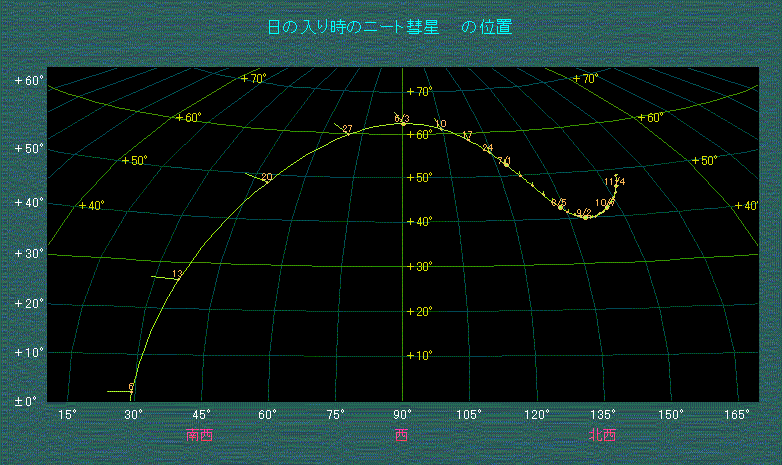Click the 105° azimuth label on bottom axis

(x=469, y=415)
